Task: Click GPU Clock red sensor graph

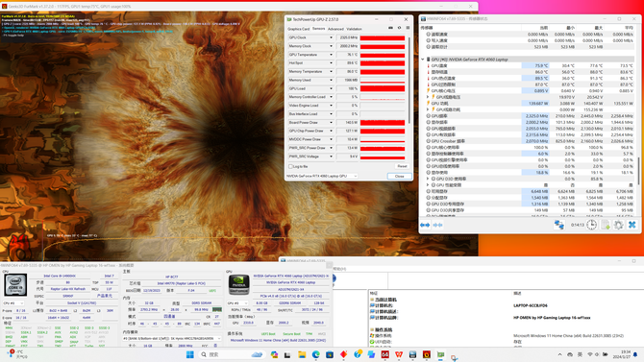Action: pyautogui.click(x=383, y=37)
